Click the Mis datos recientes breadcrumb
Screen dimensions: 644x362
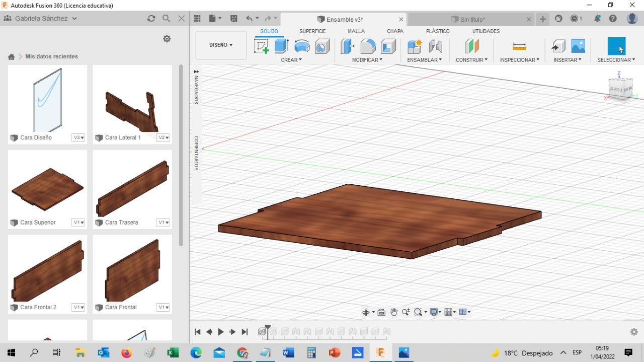tap(51, 56)
